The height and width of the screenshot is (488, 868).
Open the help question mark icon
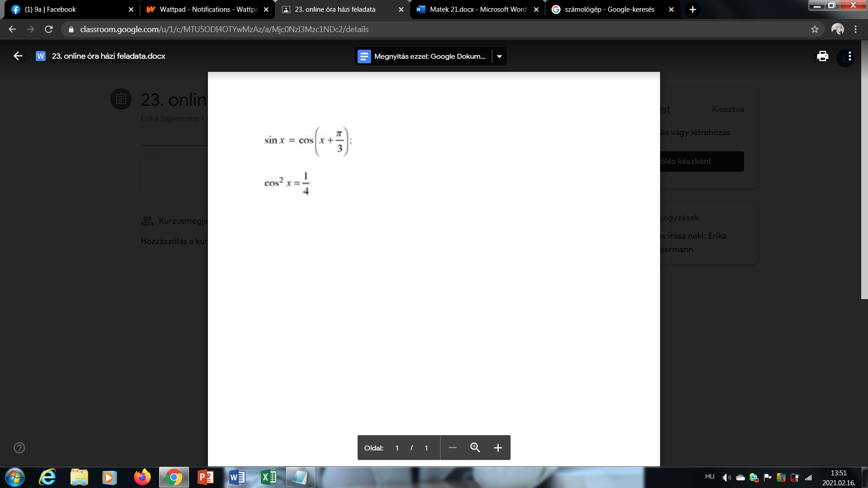click(19, 448)
